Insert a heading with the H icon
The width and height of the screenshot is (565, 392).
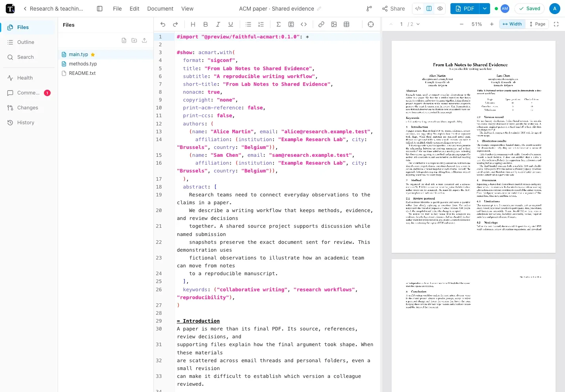[193, 24]
